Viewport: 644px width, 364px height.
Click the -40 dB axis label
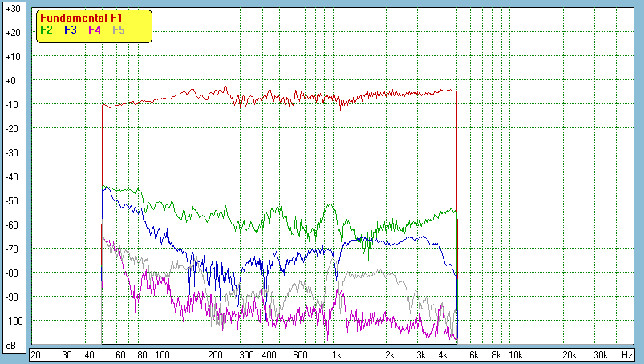[12, 177]
